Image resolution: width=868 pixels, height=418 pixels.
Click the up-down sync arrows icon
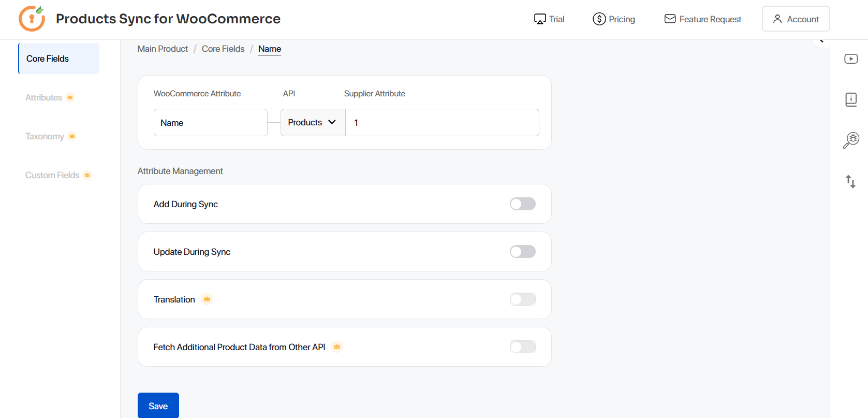(x=850, y=181)
